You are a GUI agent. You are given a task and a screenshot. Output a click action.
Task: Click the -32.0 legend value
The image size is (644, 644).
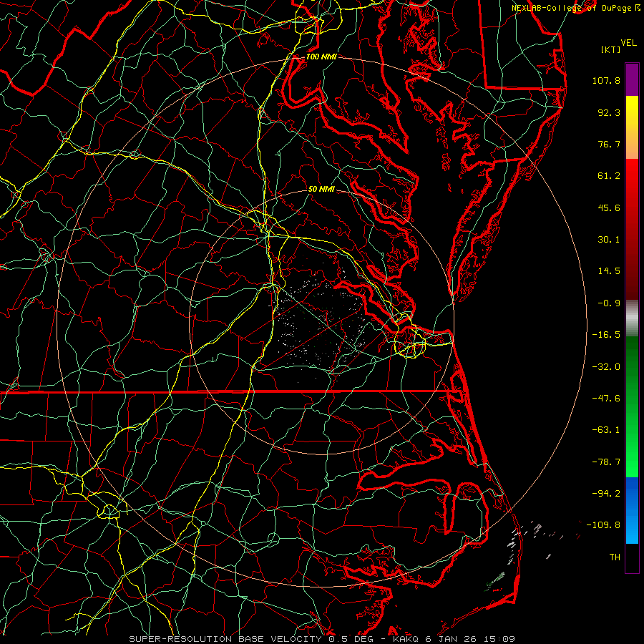(x=606, y=366)
